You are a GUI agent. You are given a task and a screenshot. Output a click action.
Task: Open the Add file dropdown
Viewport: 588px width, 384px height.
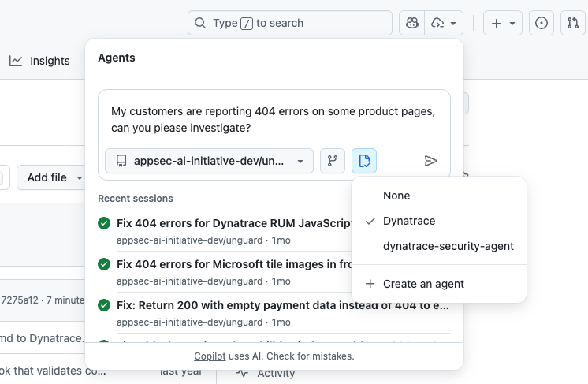[51, 177]
